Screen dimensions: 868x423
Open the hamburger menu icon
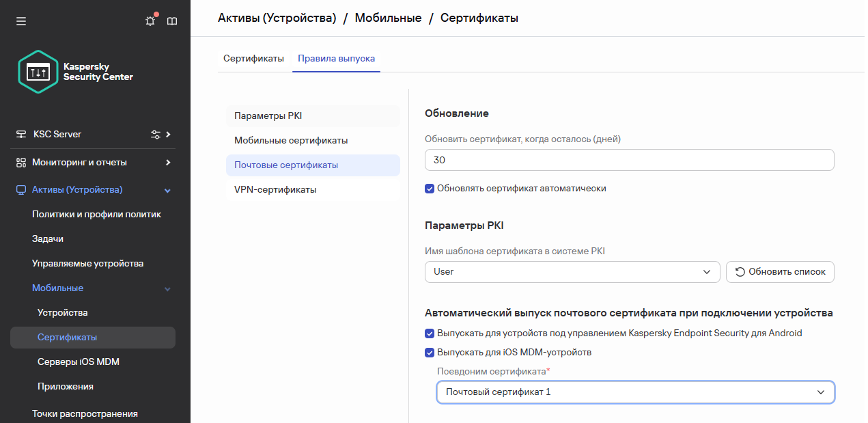[21, 21]
